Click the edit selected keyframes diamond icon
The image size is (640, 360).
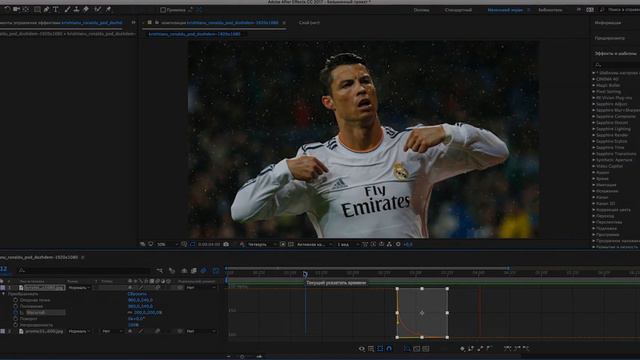click(x=462, y=349)
